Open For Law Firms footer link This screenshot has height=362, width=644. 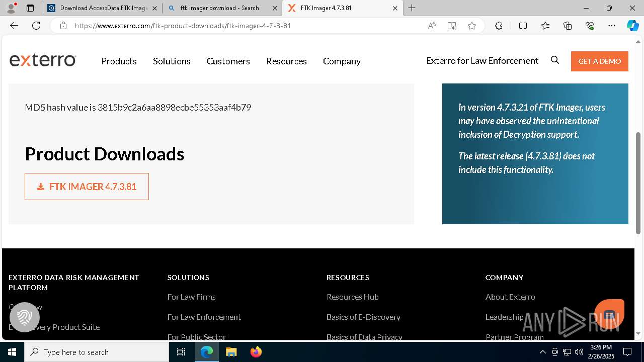191,297
